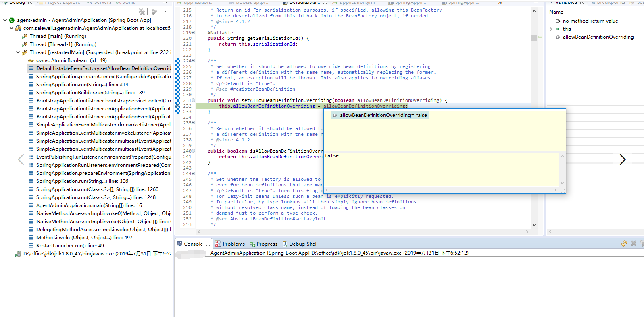The width and height of the screenshot is (644, 317).
Task: Click the javaw.exe process icon in Debug tree
Action: pyautogui.click(x=18, y=254)
